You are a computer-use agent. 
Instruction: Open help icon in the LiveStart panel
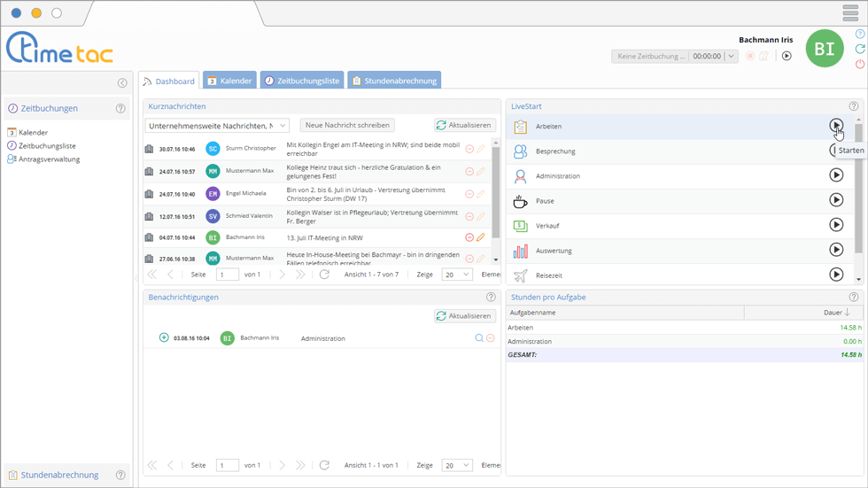click(853, 106)
